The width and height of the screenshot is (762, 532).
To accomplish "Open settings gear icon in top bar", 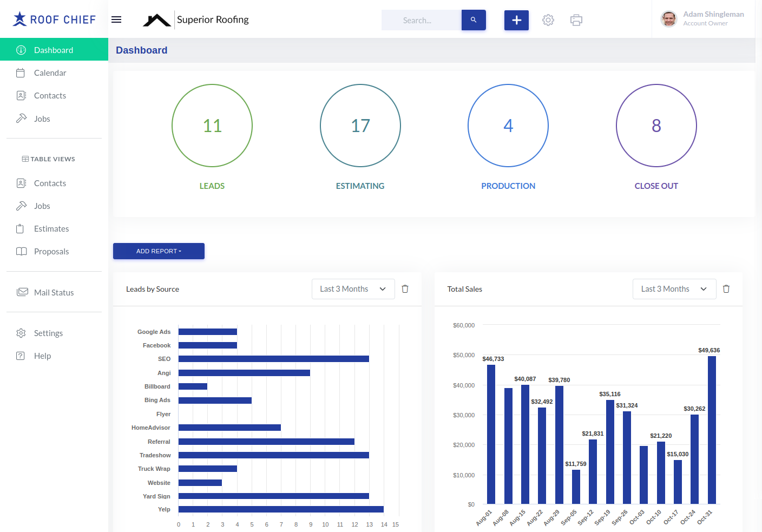I will (548, 20).
